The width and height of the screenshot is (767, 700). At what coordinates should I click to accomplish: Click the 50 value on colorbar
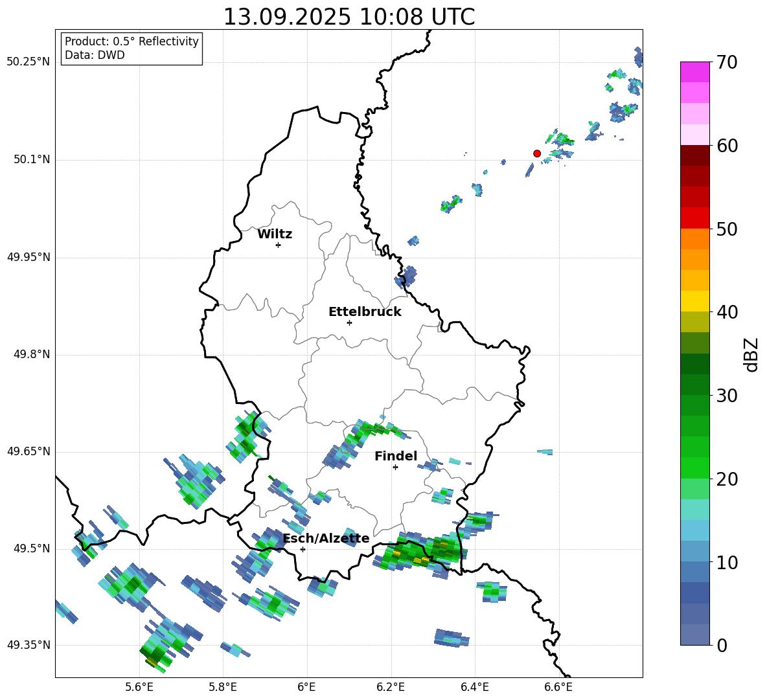[x=727, y=229]
